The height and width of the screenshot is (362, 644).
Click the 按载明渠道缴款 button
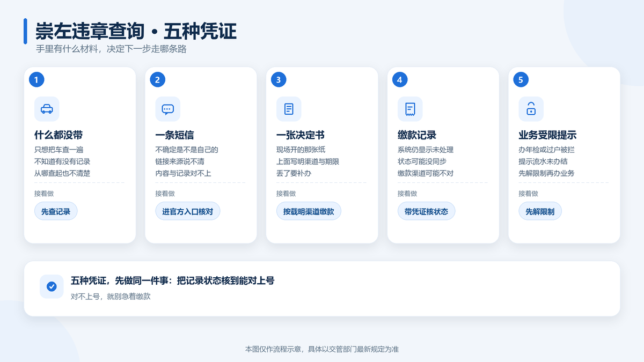point(309,211)
